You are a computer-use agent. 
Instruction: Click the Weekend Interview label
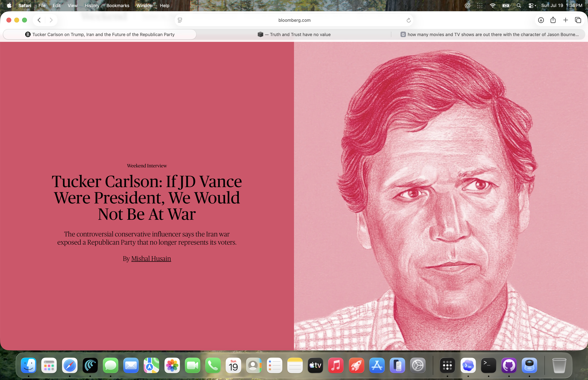pos(147,166)
